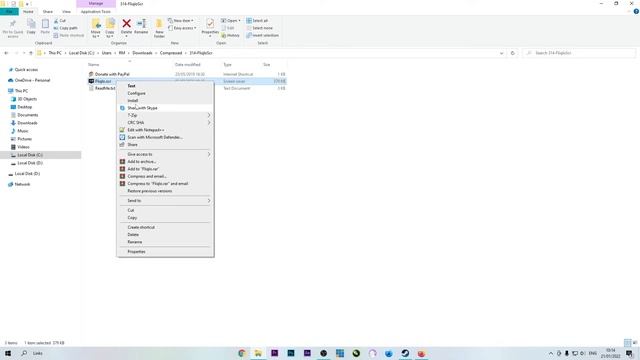Expand the CRC SHA submenu

pyautogui.click(x=165, y=122)
